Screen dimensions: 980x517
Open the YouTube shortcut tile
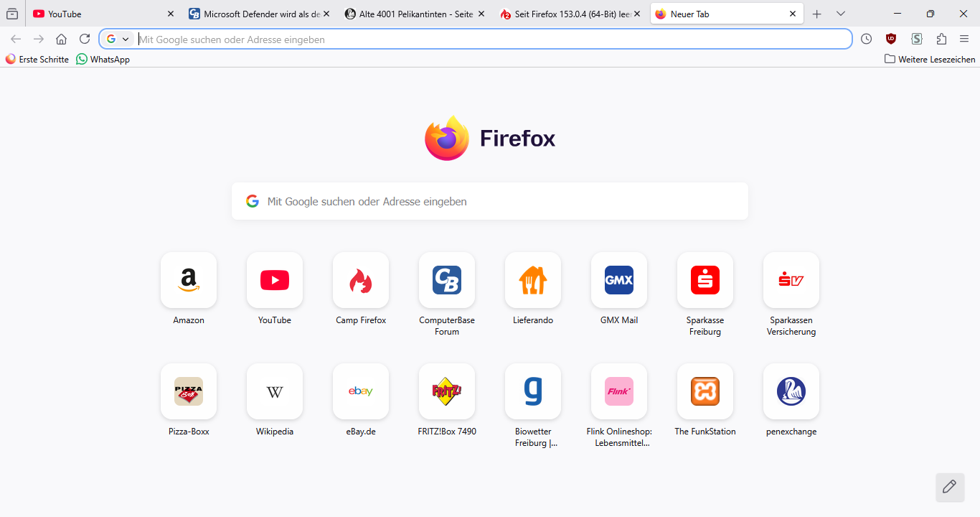pyautogui.click(x=275, y=280)
